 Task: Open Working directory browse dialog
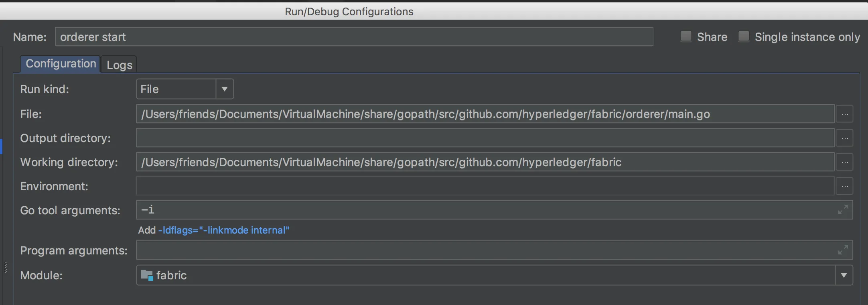(844, 163)
